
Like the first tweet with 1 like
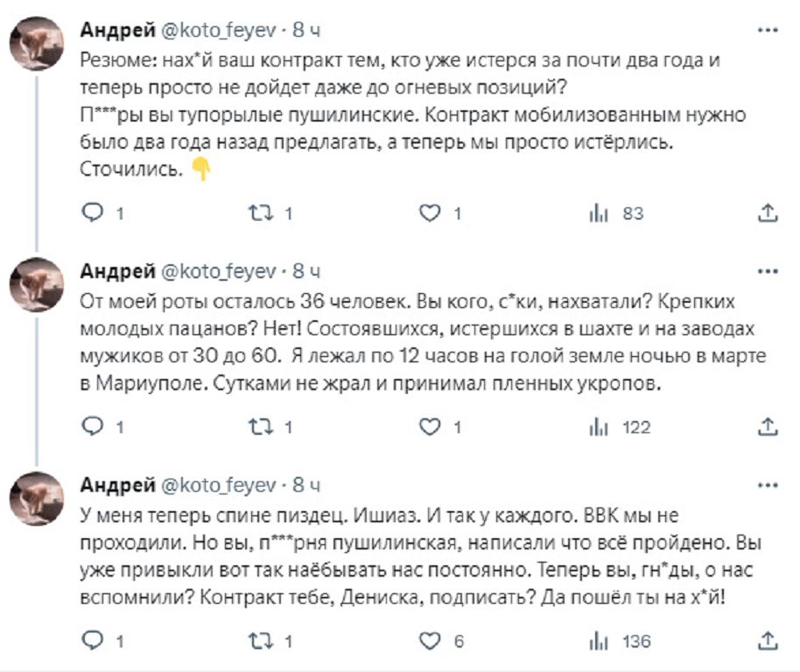click(x=431, y=213)
